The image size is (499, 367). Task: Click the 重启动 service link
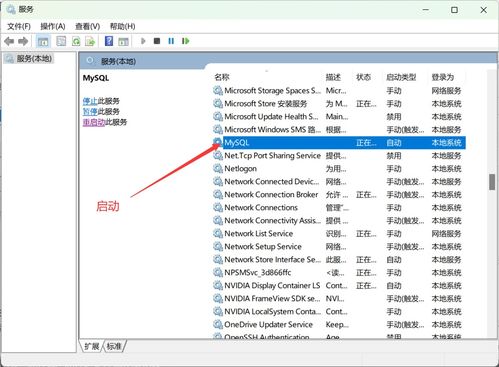tap(94, 122)
